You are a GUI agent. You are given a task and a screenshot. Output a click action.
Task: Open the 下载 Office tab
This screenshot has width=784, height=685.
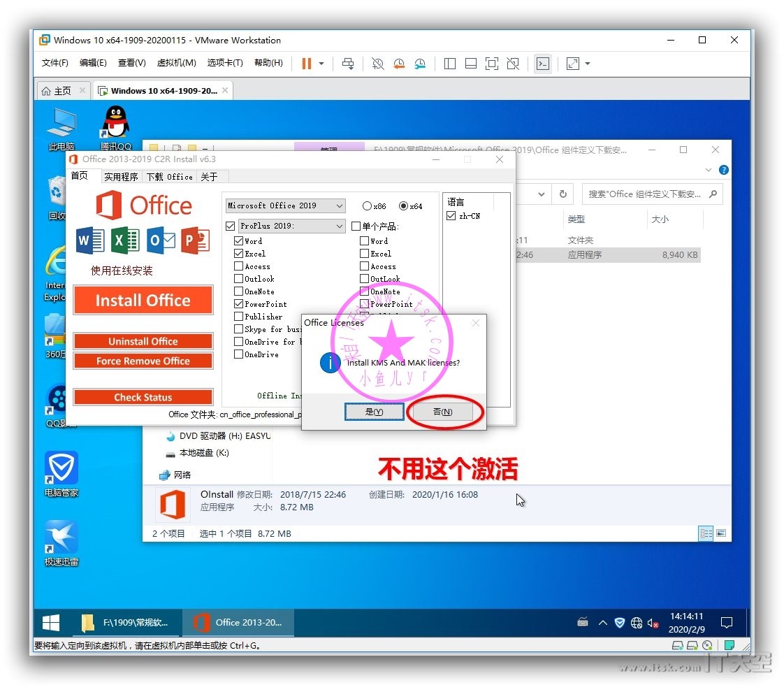coord(170,177)
